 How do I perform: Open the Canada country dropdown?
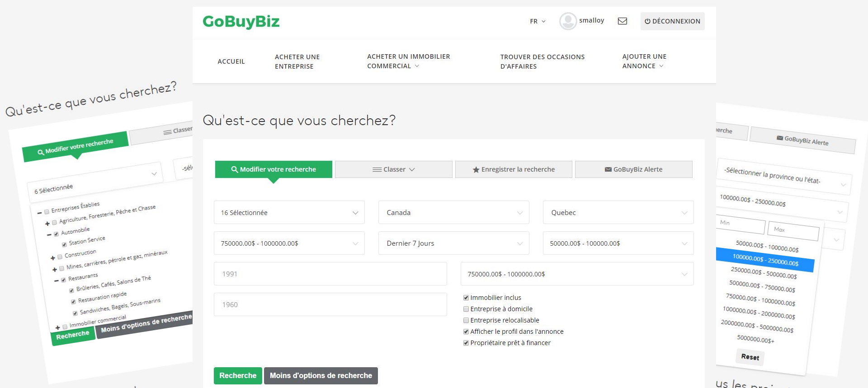454,212
